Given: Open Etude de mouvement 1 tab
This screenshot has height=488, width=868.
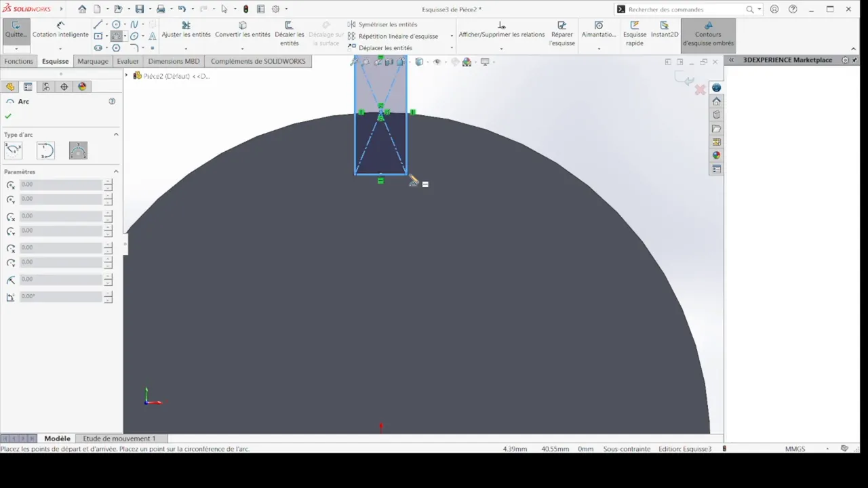Looking at the screenshot, I should (119, 439).
